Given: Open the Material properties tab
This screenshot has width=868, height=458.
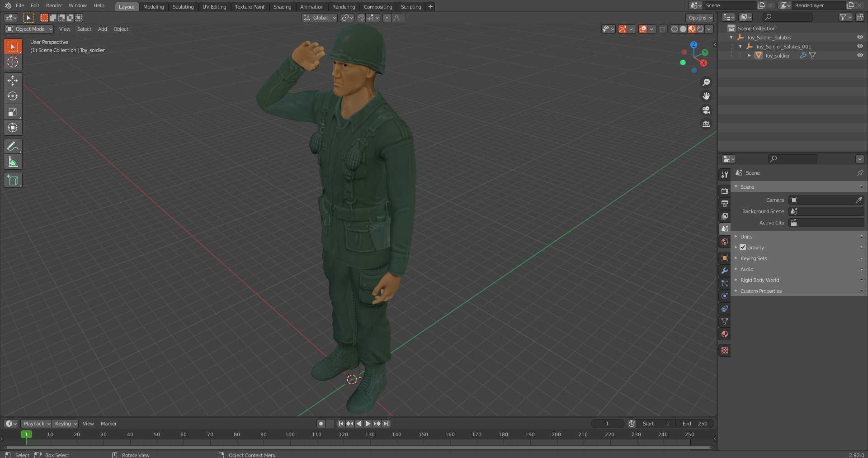Looking at the screenshot, I should point(725,334).
